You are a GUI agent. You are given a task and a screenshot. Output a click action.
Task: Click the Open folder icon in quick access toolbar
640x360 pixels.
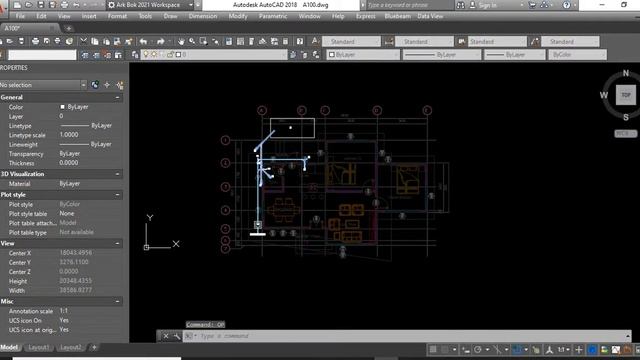tap(29, 5)
